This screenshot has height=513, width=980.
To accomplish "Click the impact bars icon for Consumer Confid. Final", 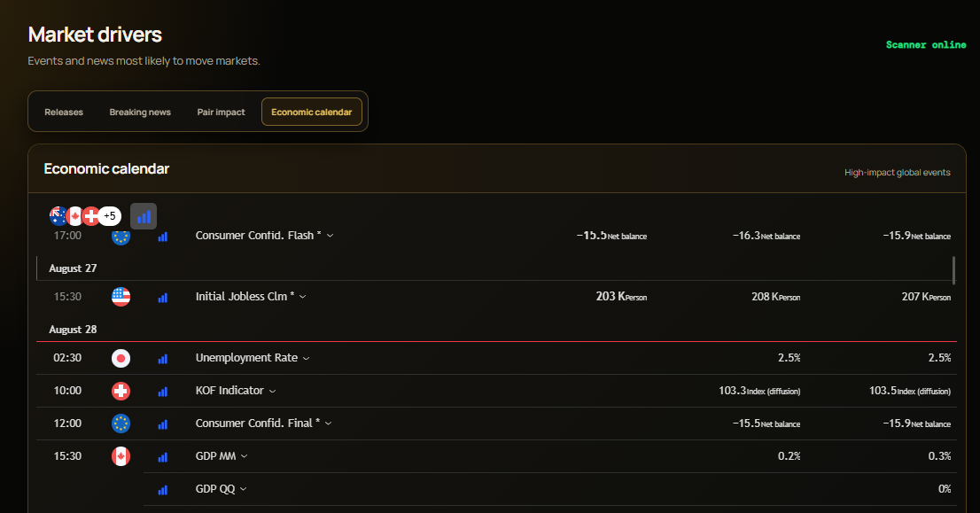I will click(x=162, y=424).
